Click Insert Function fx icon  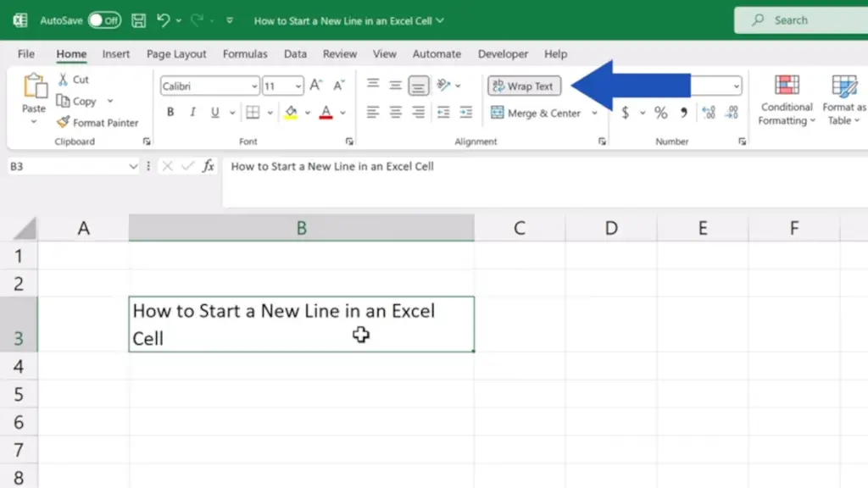[x=209, y=166]
